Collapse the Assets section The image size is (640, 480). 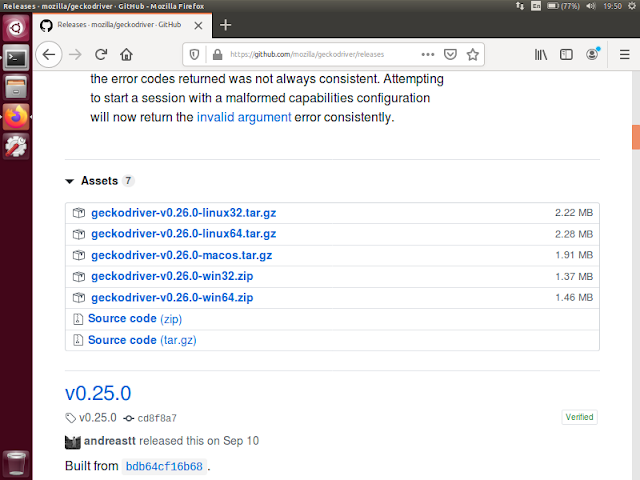(70, 181)
